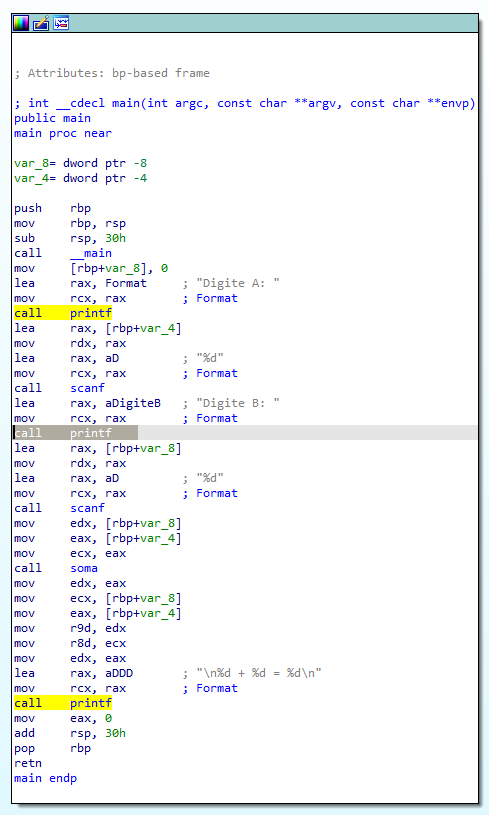Image resolution: width=489 pixels, height=815 pixels.
Task: Click the __main call target
Action: (x=91, y=253)
